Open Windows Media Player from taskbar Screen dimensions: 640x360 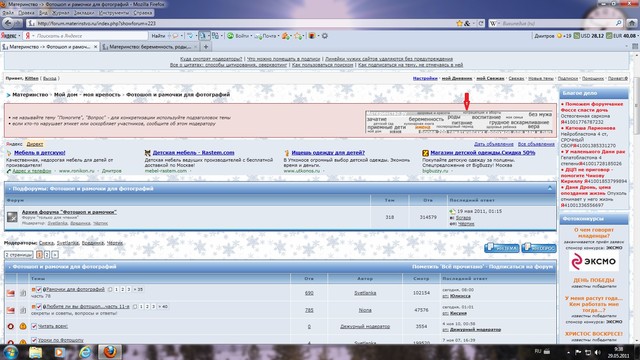point(60,352)
